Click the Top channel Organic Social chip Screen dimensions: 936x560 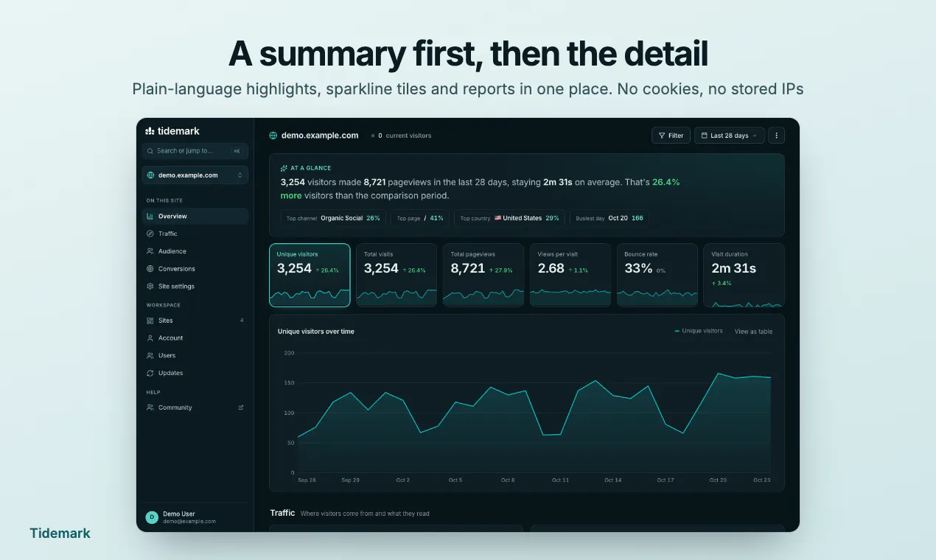pos(333,218)
